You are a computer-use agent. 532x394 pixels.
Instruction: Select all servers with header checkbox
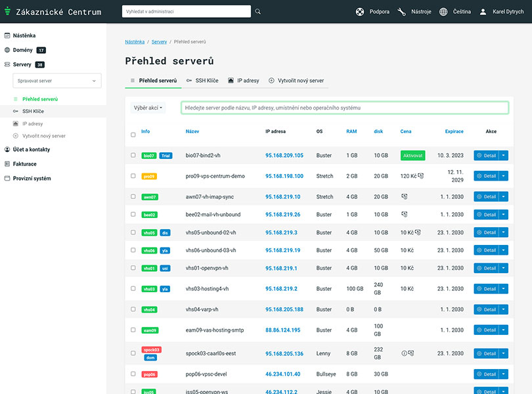click(133, 135)
